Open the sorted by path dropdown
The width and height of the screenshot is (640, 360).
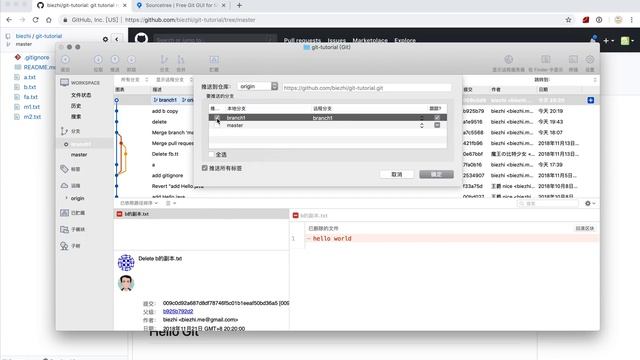(139, 203)
